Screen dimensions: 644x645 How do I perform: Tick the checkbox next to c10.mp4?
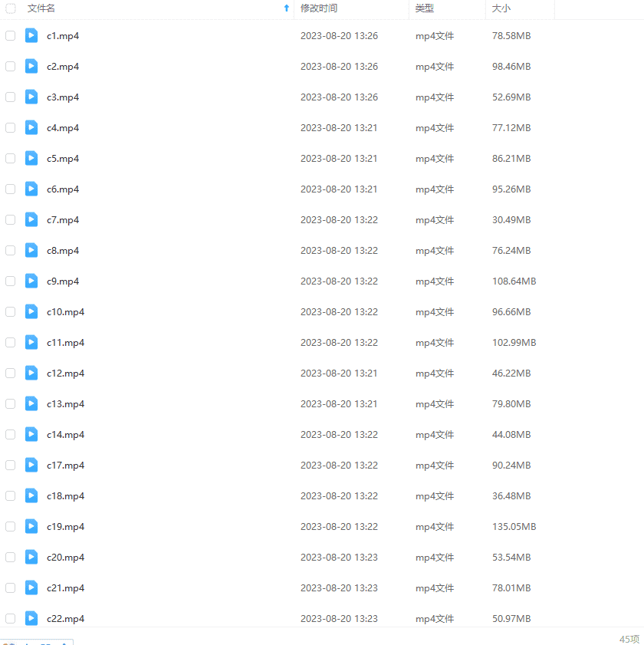[x=10, y=312]
